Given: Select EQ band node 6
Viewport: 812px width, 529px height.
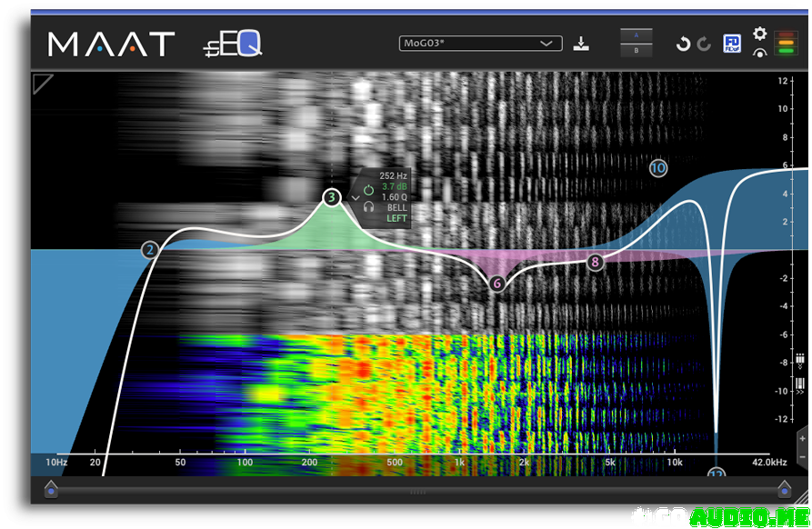Looking at the screenshot, I should (x=496, y=284).
